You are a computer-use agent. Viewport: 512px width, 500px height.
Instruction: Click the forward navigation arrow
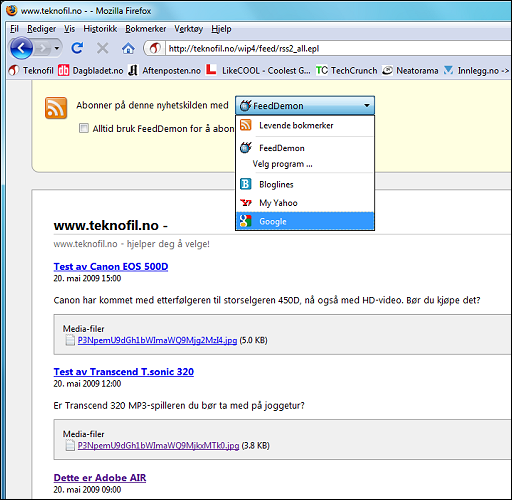(x=42, y=49)
